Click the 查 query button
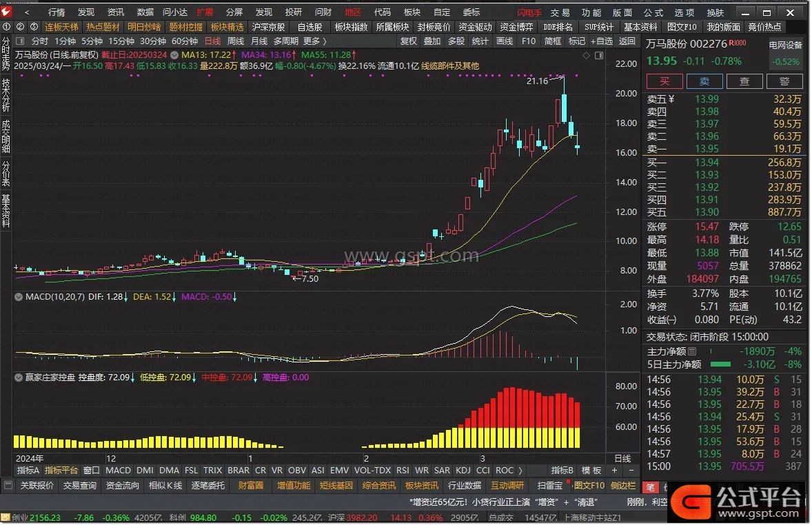812x525 pixels. pos(744,81)
